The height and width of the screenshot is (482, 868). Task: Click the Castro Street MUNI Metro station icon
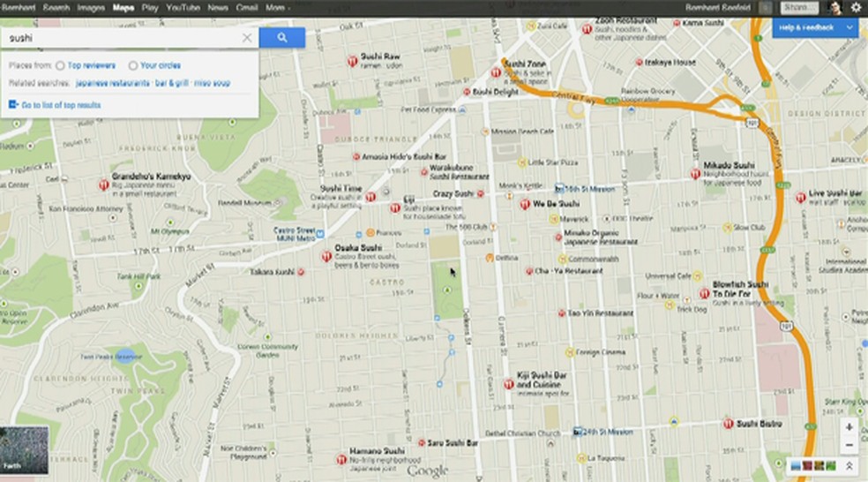coord(320,234)
